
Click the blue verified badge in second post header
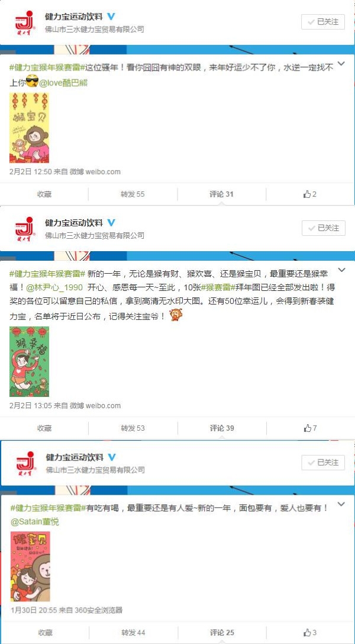111,223
